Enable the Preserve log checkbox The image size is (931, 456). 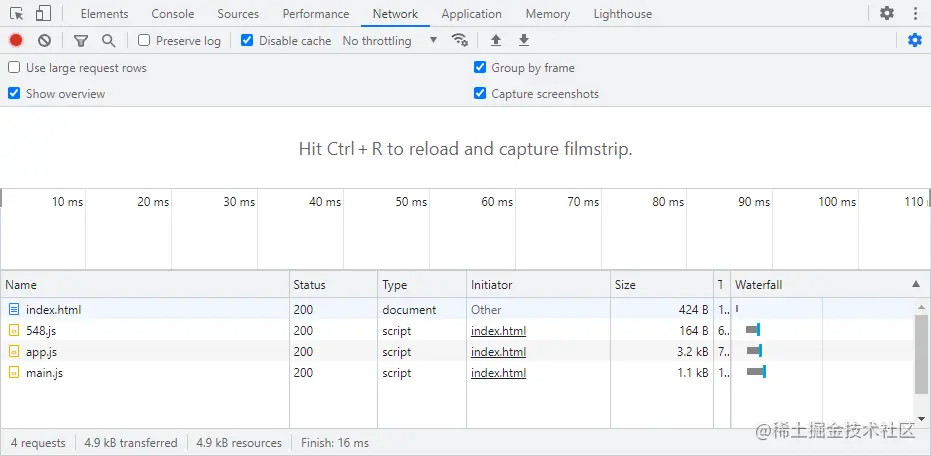(144, 41)
